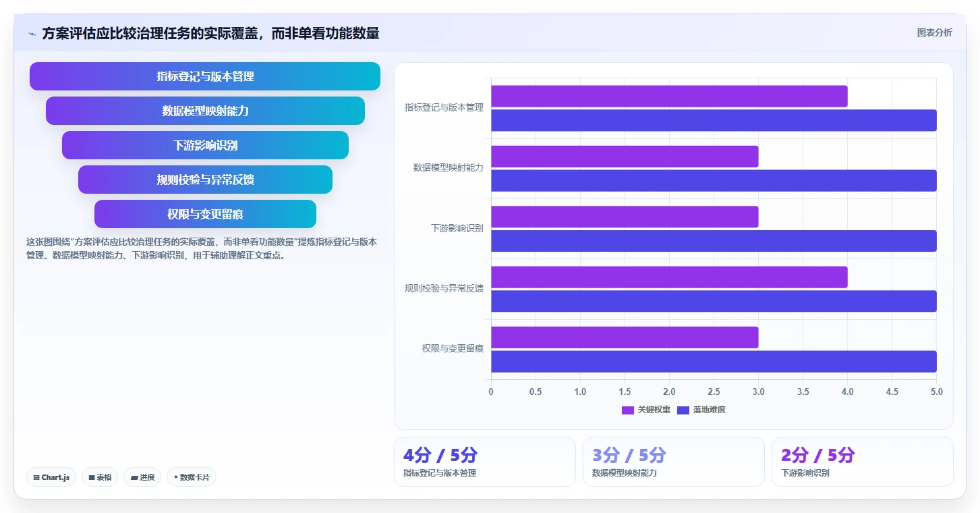
Task: Select the 规则校验与异常反馈 funnel stage
Action: (205, 180)
